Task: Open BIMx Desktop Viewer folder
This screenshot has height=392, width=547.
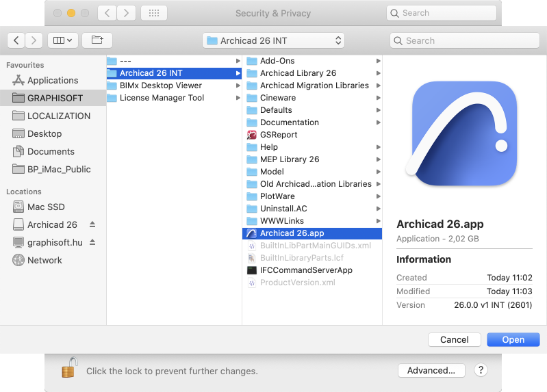Action: 174,86
